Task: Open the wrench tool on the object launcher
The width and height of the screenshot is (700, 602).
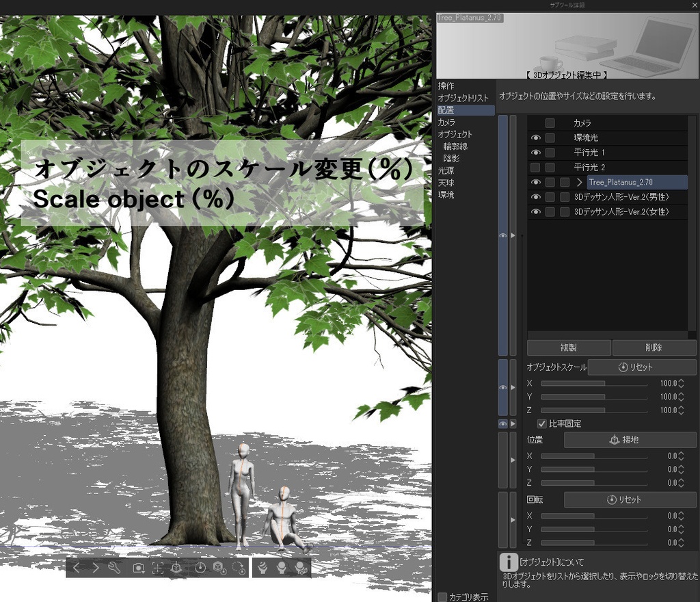Action: 115,568
